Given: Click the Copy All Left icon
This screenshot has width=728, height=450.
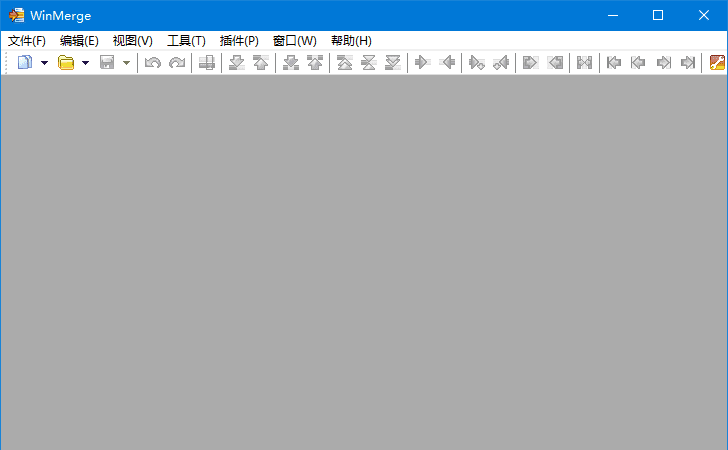Looking at the screenshot, I should point(555,62).
